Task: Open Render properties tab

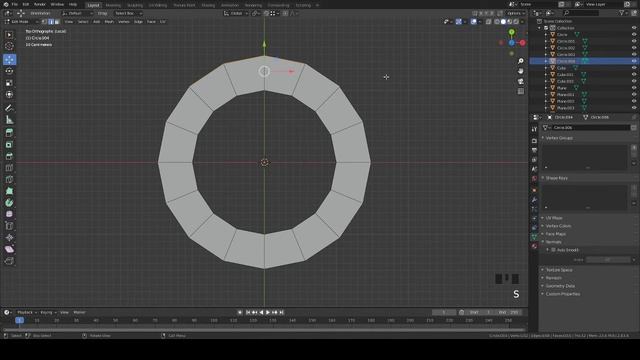Action: [534, 140]
